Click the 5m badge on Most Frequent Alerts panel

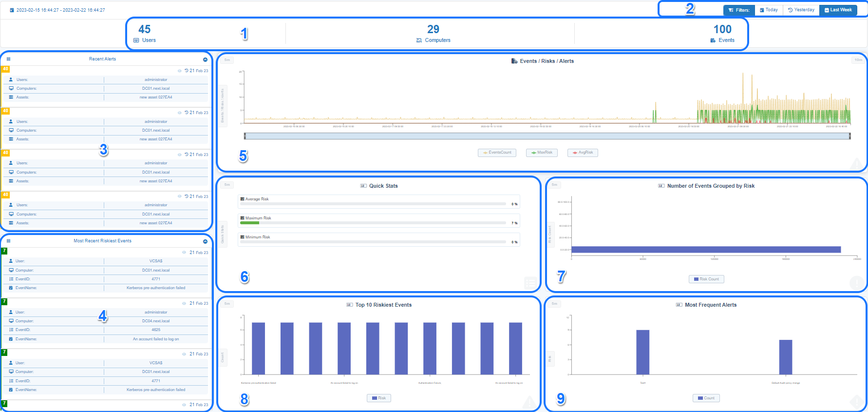554,304
